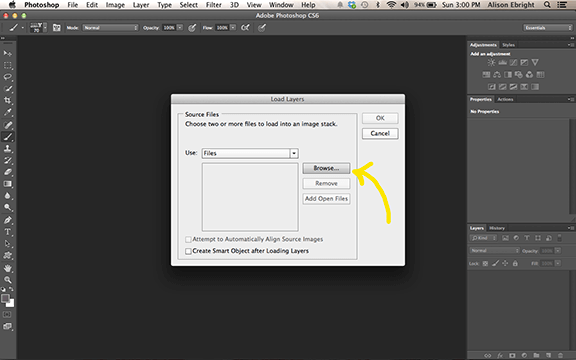Open the Filter menu
The width and height of the screenshot is (576, 360).
click(x=213, y=5)
